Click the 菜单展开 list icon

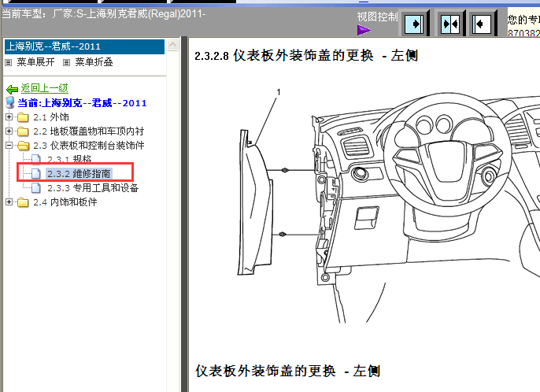[x=8, y=62]
